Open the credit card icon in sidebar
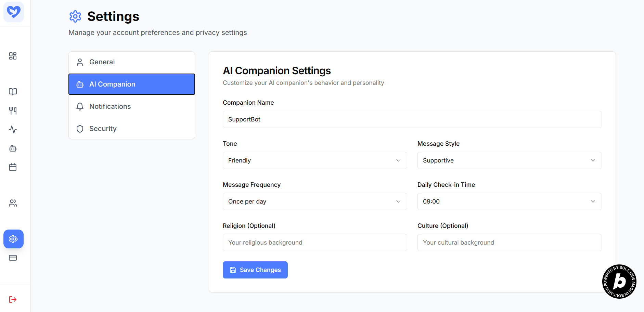 13,258
